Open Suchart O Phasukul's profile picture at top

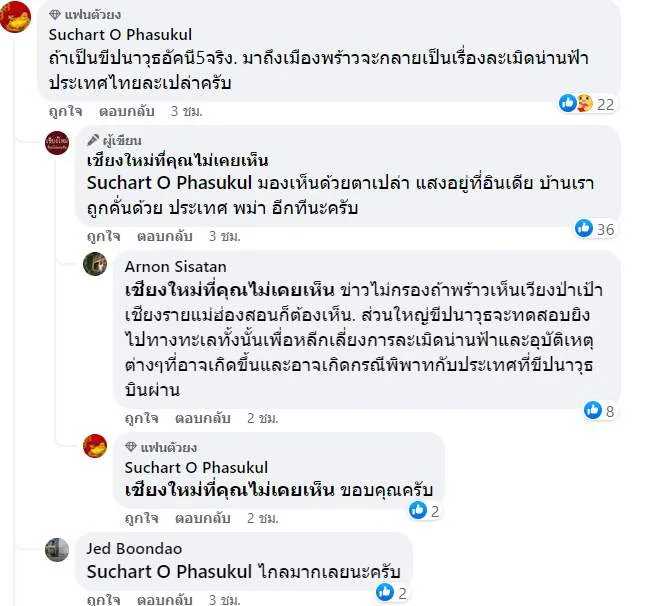tap(15, 16)
